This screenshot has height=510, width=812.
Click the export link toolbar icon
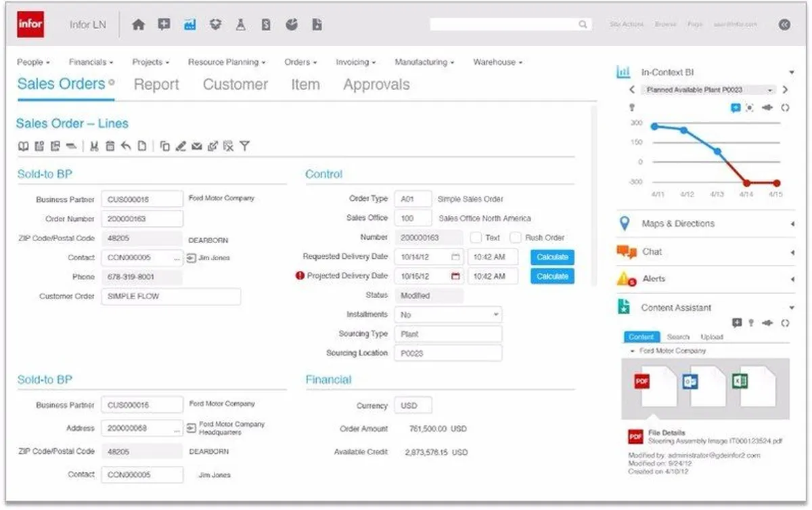coord(212,146)
